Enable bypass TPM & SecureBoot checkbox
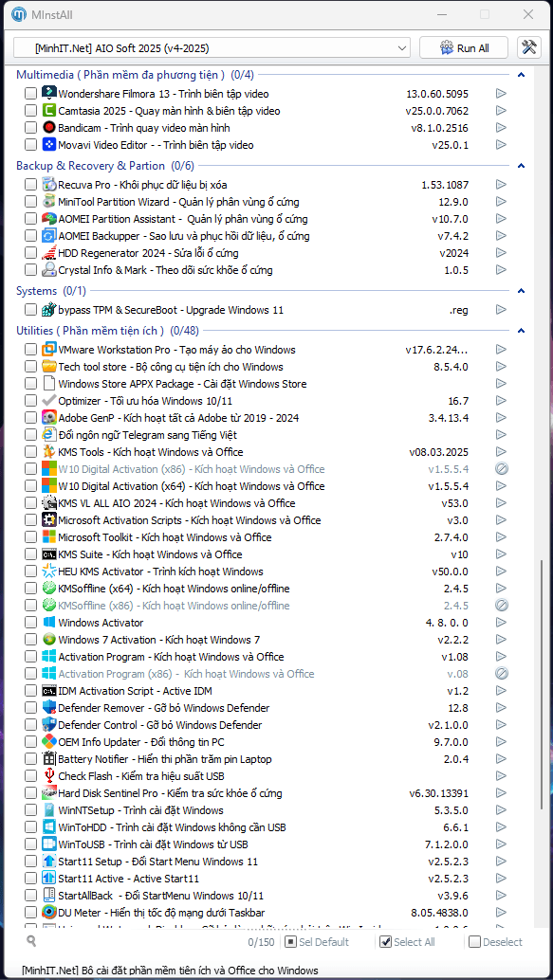This screenshot has width=553, height=980. click(30, 310)
